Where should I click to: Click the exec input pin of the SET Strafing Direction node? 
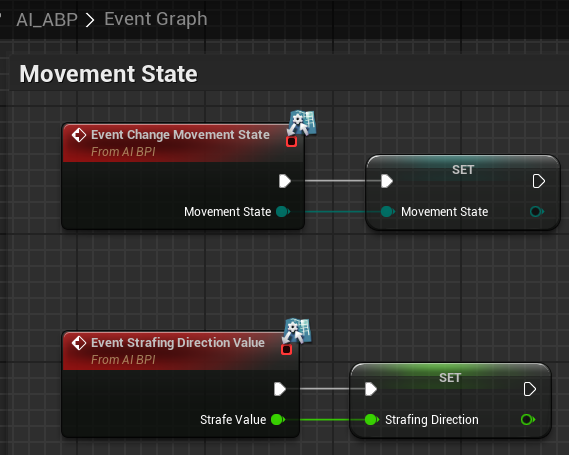click(371, 389)
